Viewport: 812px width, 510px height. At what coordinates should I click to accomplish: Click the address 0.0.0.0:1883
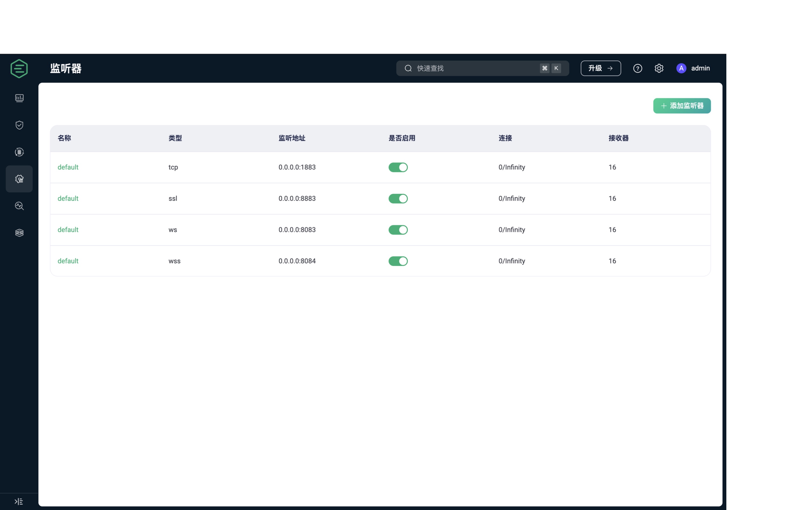297,167
